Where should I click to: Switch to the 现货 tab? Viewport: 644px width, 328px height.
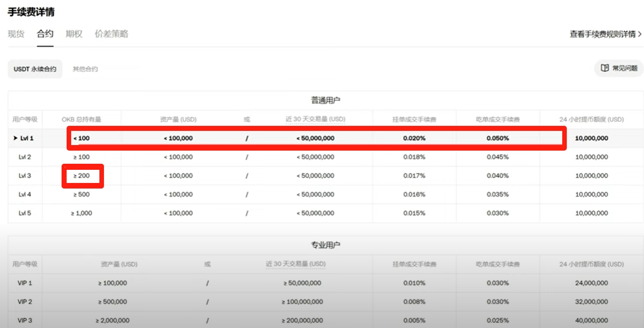(x=16, y=34)
